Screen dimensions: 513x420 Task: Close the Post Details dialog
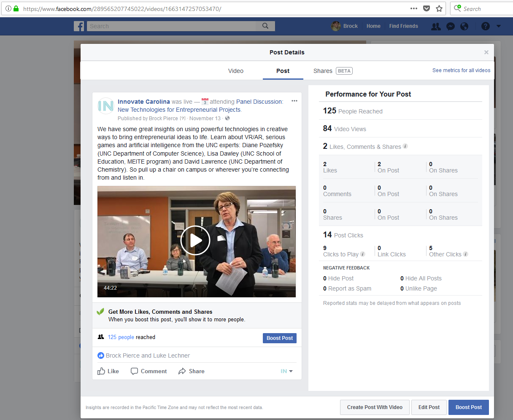(486, 52)
